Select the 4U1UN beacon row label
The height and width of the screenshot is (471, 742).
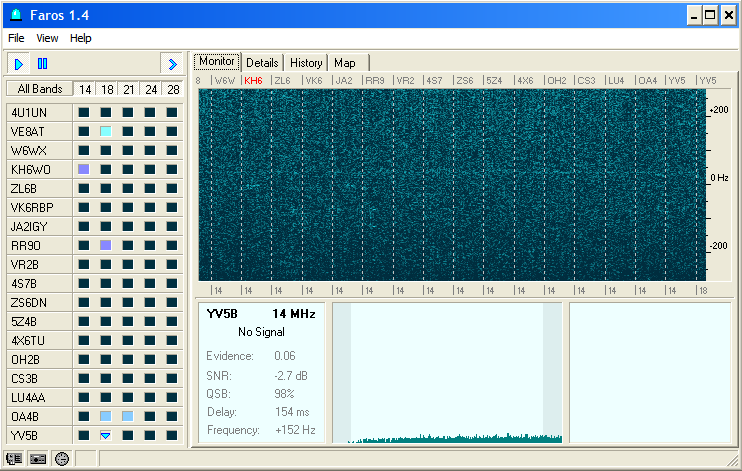(x=40, y=113)
